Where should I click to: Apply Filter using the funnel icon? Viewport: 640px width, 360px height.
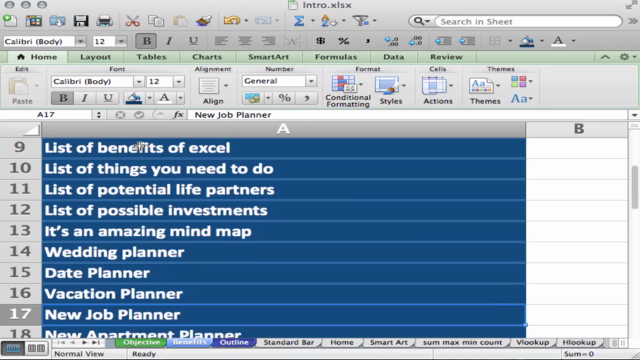pos(361,20)
